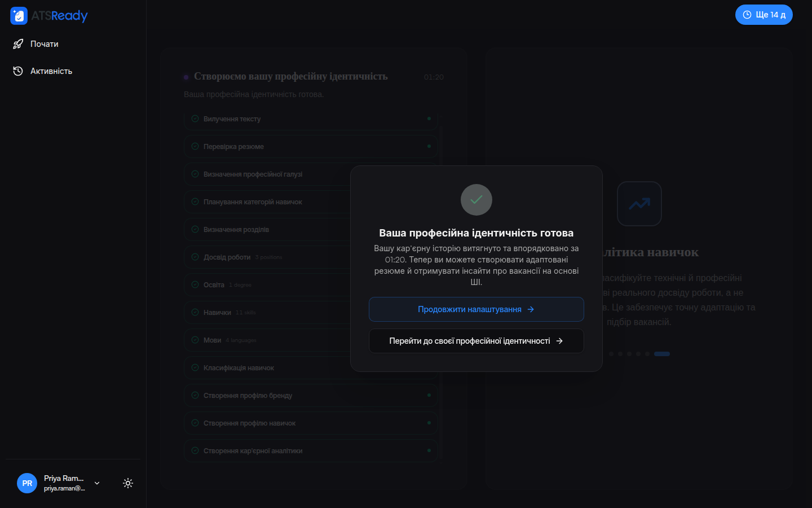The height and width of the screenshot is (508, 812).
Task: Click check icon of Перевірка резюме step
Action: point(195,146)
